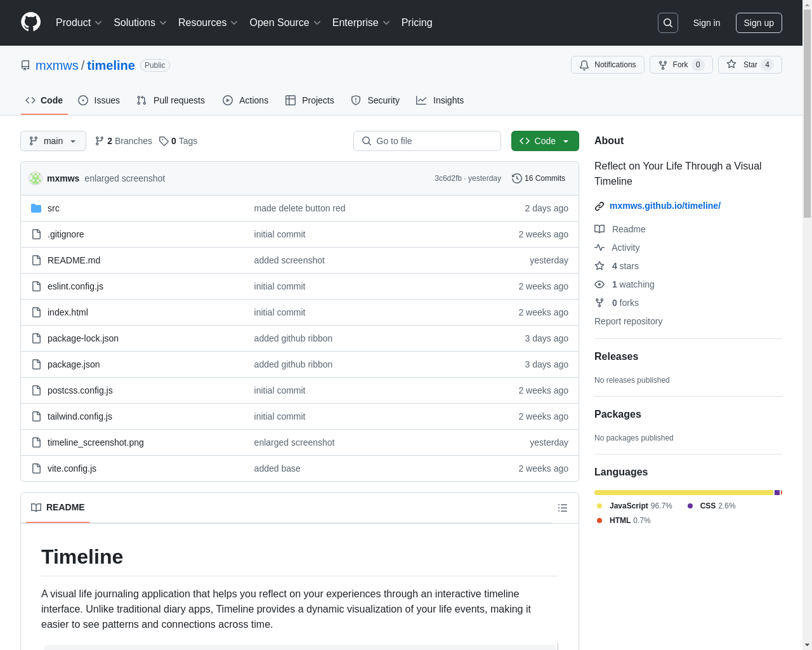
Task: Expand the Product menu
Action: (x=79, y=23)
